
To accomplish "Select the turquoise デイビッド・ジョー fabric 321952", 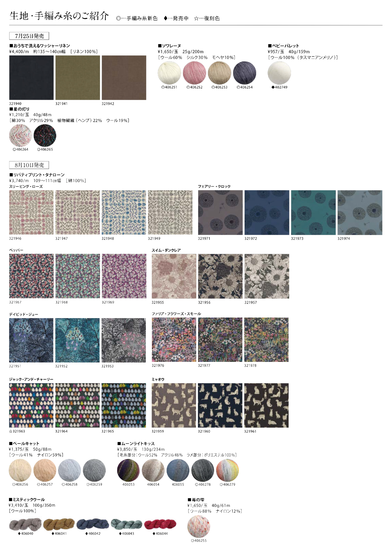I will coord(77,340).
